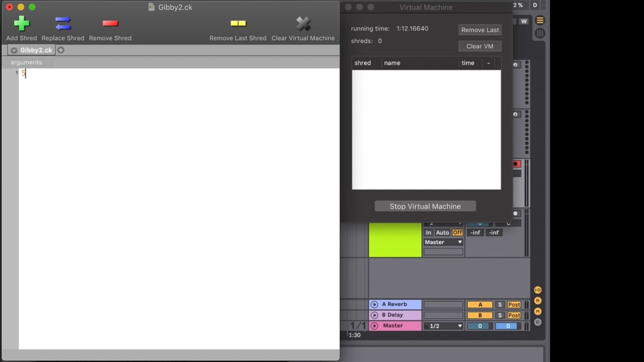Launch the Master track play button
The height and width of the screenshot is (362, 644).
coord(374,326)
